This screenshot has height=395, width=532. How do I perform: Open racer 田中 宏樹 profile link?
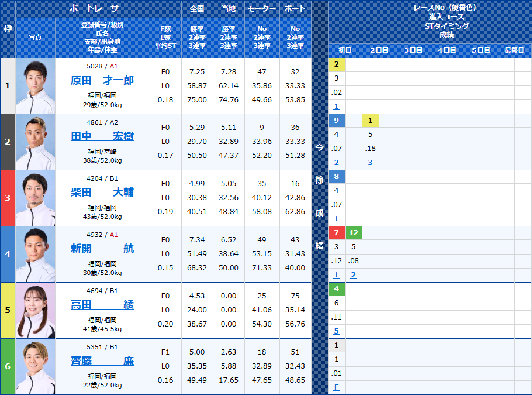102,136
